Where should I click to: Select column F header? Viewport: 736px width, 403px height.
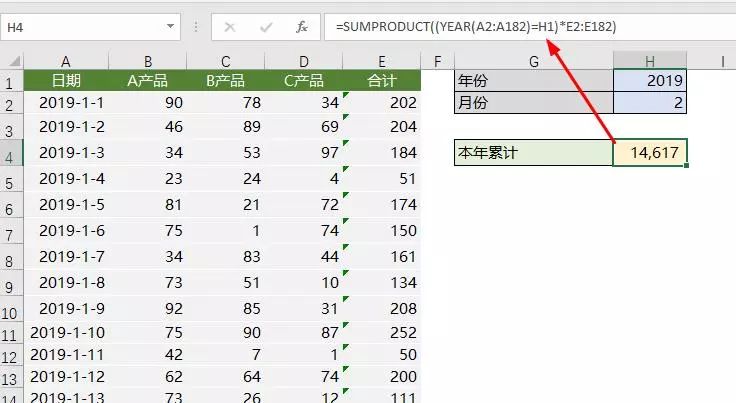click(x=437, y=61)
